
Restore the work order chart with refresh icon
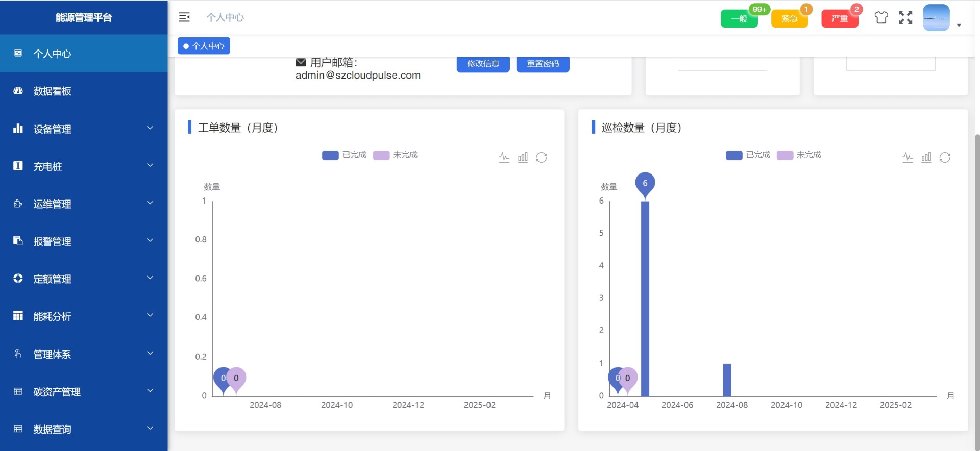point(542,157)
